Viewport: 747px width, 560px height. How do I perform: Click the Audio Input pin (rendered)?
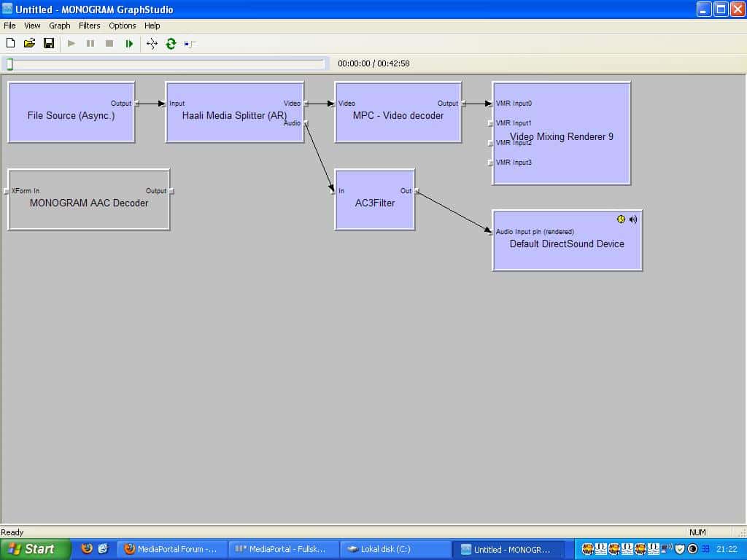pyautogui.click(x=490, y=232)
